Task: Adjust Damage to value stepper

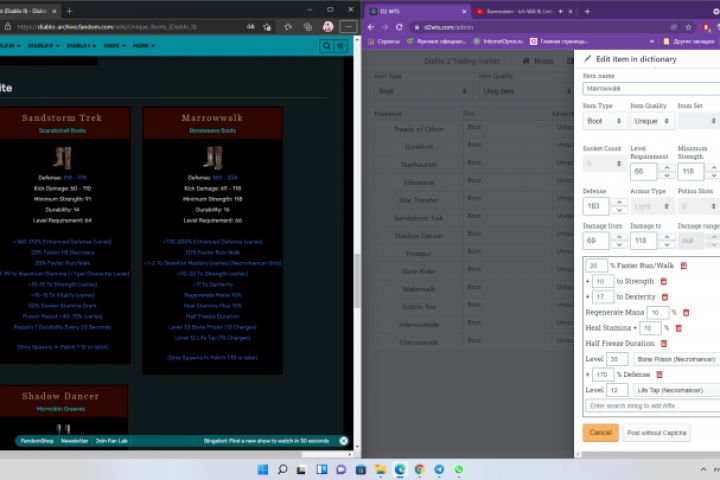Action: point(667,240)
